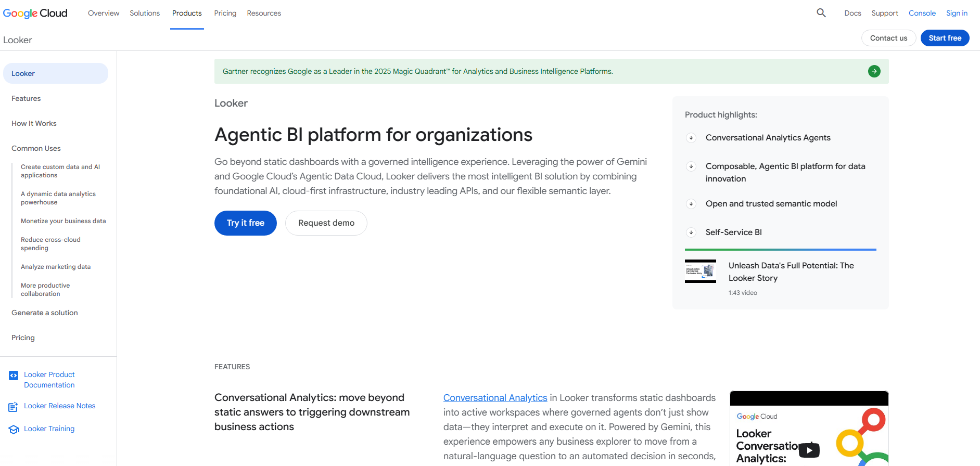Open the Pricing menu item
Image resolution: width=980 pixels, height=466 pixels.
225,13
